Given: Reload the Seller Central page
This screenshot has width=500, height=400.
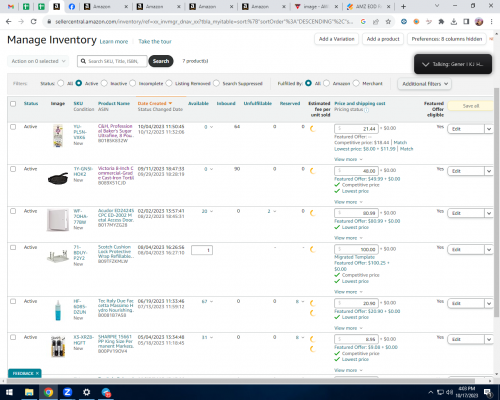Looking at the screenshot, I should [x=33, y=22].
